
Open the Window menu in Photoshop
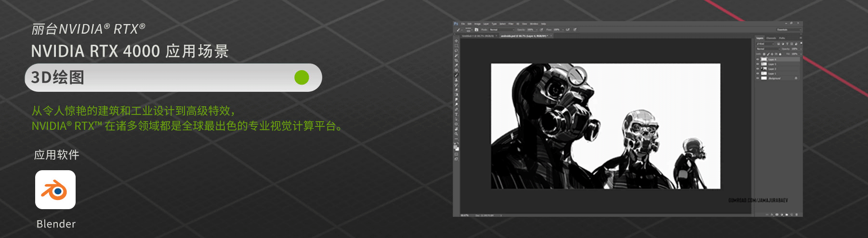point(534,24)
